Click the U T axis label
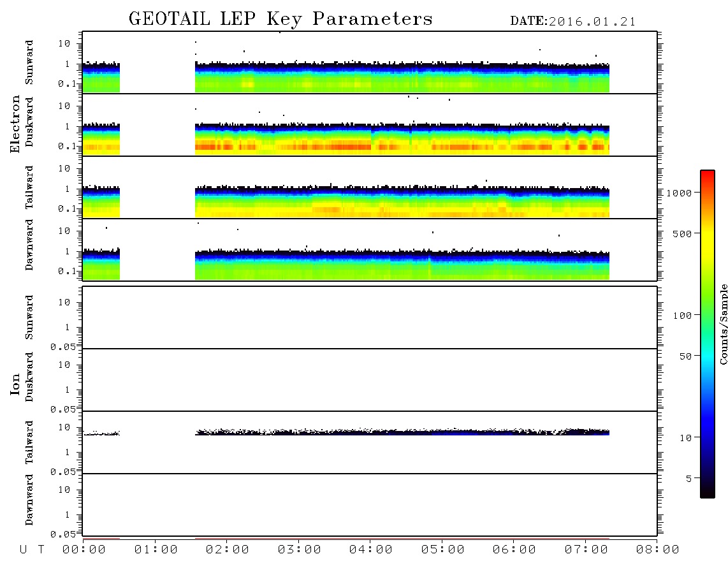 [x=32, y=550]
